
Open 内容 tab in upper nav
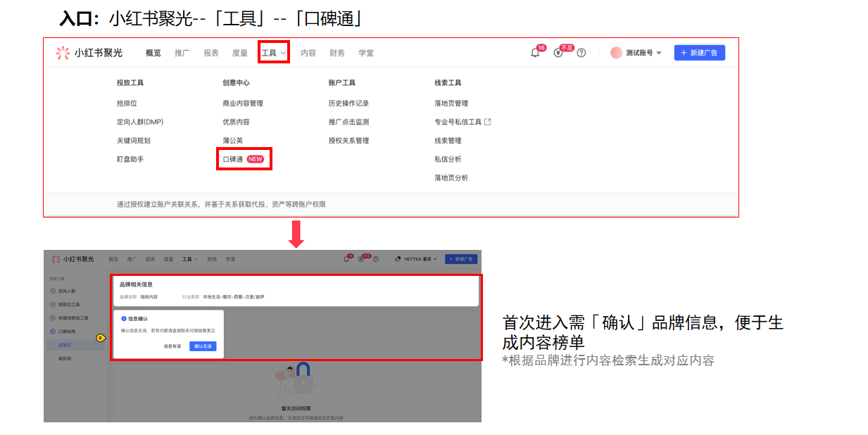coord(308,53)
